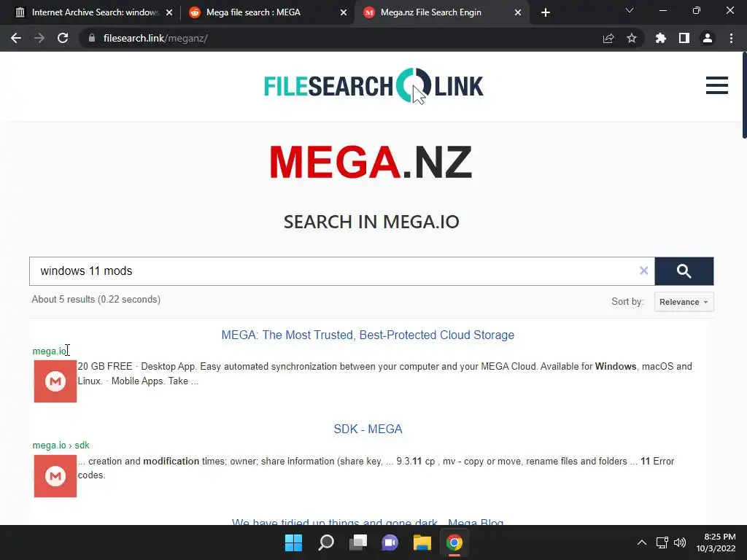Open Task View on taskbar
The width and height of the screenshot is (747, 560).
(357, 542)
